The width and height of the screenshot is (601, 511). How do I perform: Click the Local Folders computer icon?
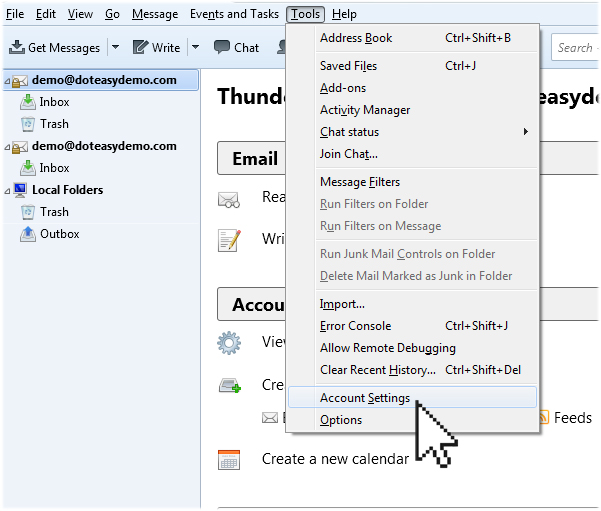20,190
